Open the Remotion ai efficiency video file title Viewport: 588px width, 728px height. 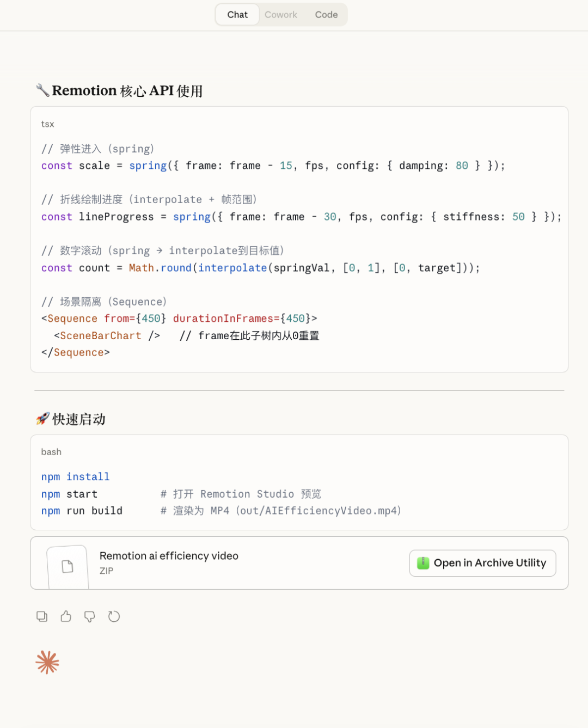pos(169,556)
